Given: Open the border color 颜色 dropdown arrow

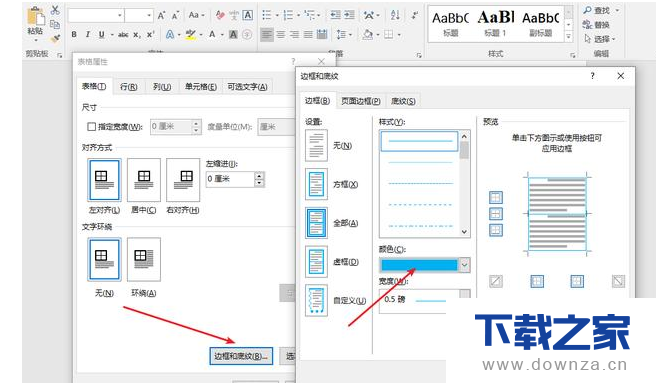Looking at the screenshot, I should tap(464, 265).
